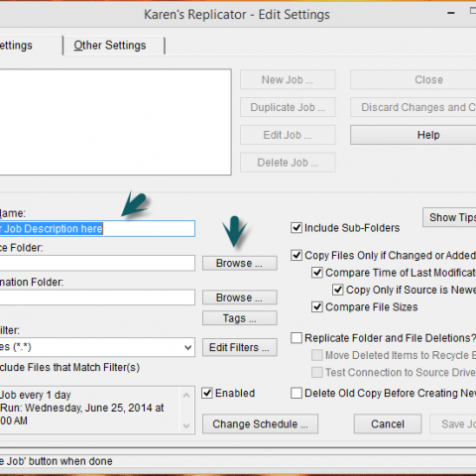Image resolution: width=476 pixels, height=476 pixels.
Task: Click the Cancel button
Action: 388,423
